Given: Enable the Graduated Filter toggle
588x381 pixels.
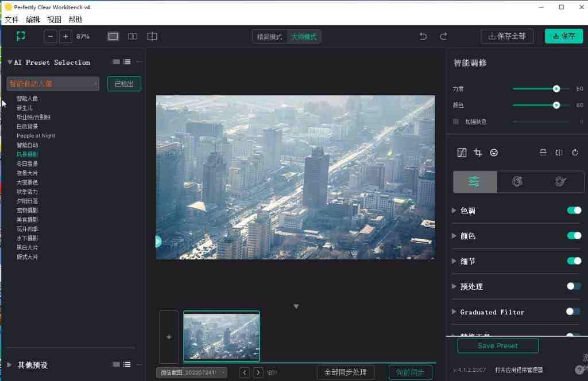Looking at the screenshot, I should [574, 312].
